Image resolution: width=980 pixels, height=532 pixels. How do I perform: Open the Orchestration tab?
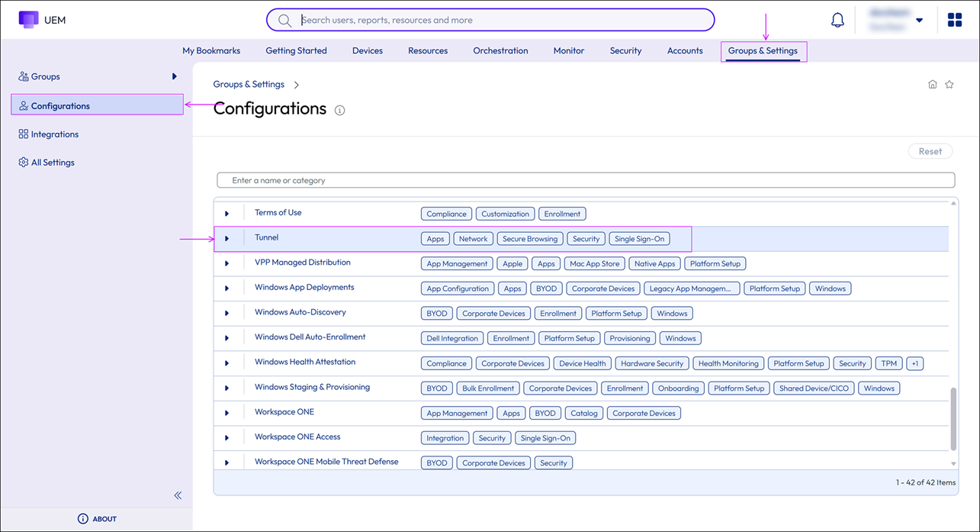coord(500,51)
